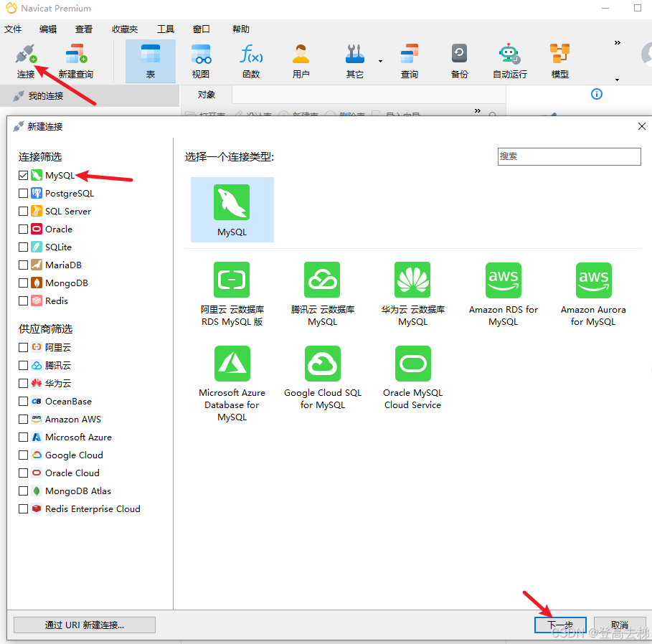The image size is (652, 644).
Task: Check the MariaDB filter checkbox
Action: tap(23, 265)
